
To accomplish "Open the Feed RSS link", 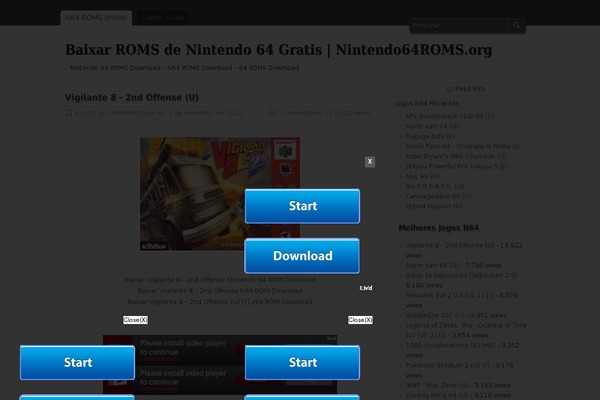I will point(470,89).
